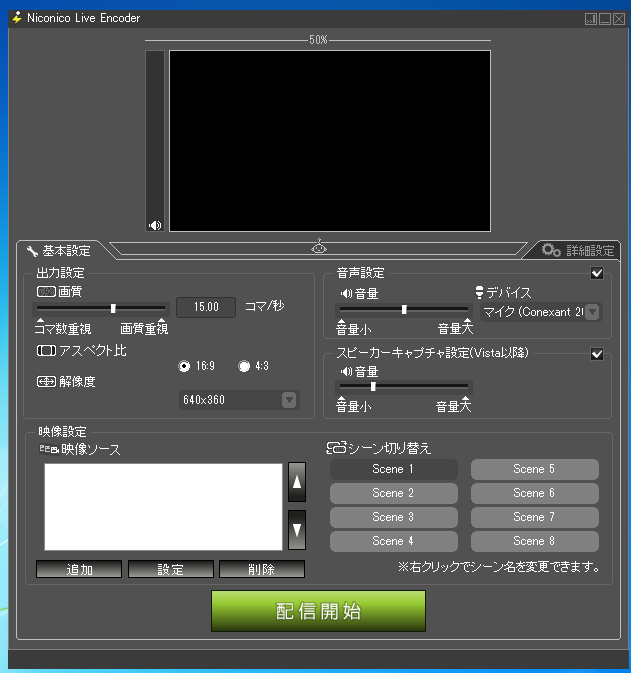This screenshot has width=631, height=673.
Task: Click the 画質 quality slider handle
Action: [113, 308]
